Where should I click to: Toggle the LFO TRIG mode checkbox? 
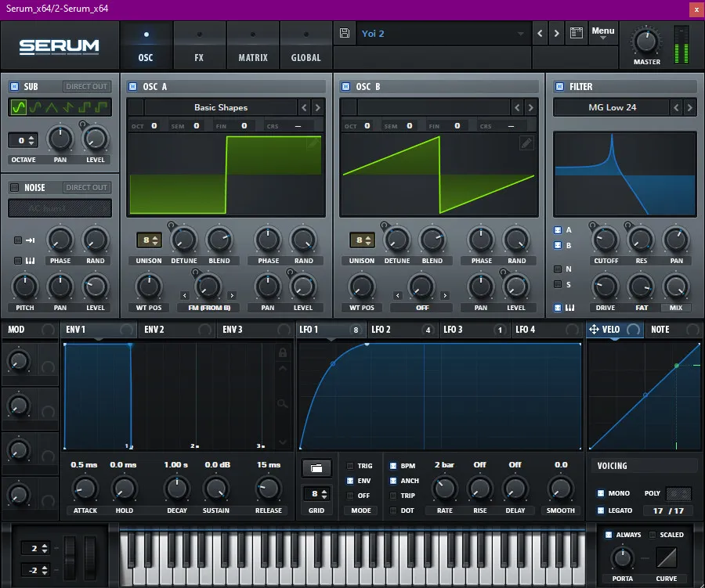349,466
